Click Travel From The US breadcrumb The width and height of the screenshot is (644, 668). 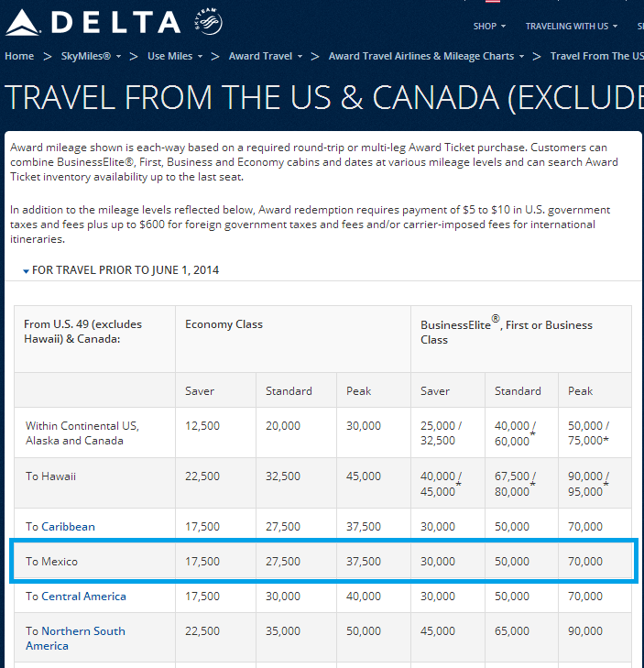(x=596, y=56)
